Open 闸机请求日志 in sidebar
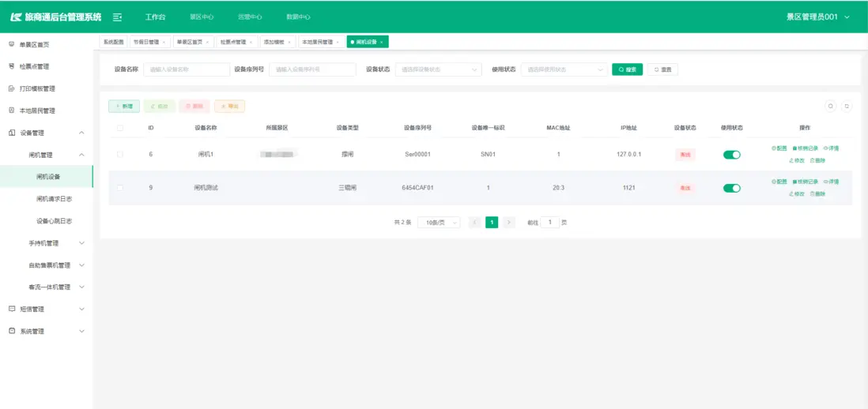868x409 pixels. coord(54,199)
